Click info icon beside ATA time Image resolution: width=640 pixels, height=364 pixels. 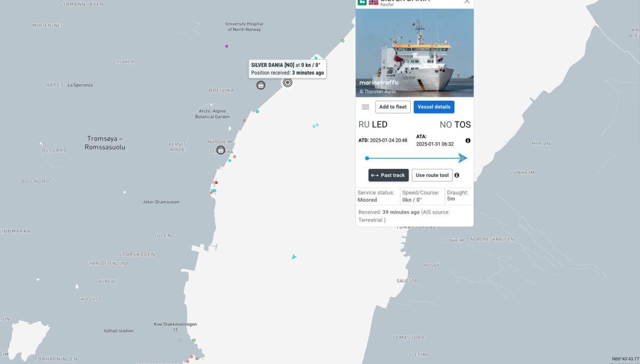coord(468,141)
